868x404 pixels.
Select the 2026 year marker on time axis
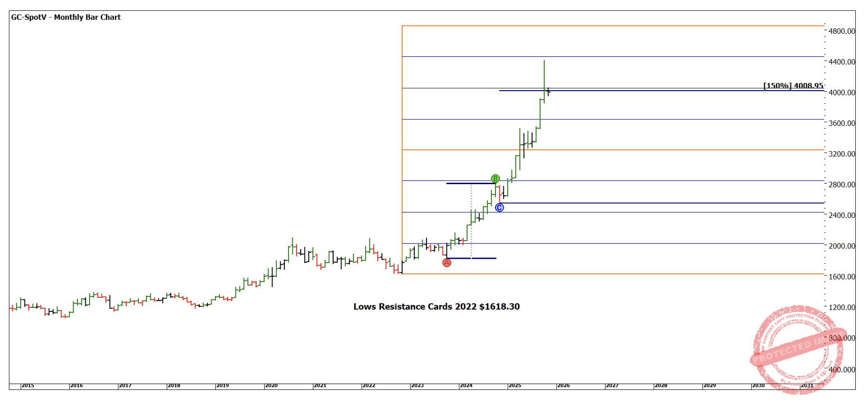[x=564, y=386]
